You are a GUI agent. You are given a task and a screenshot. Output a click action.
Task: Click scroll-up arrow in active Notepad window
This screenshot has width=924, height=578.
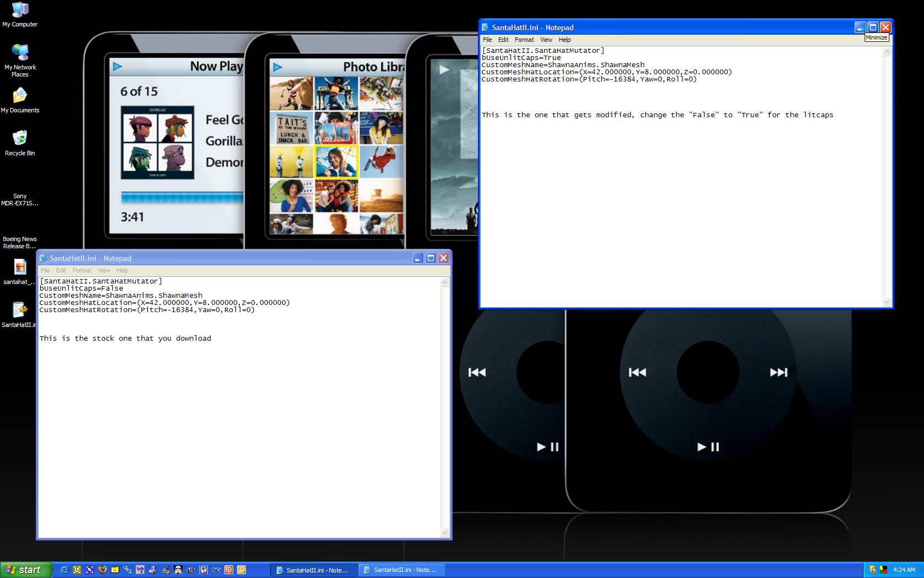[x=887, y=52]
